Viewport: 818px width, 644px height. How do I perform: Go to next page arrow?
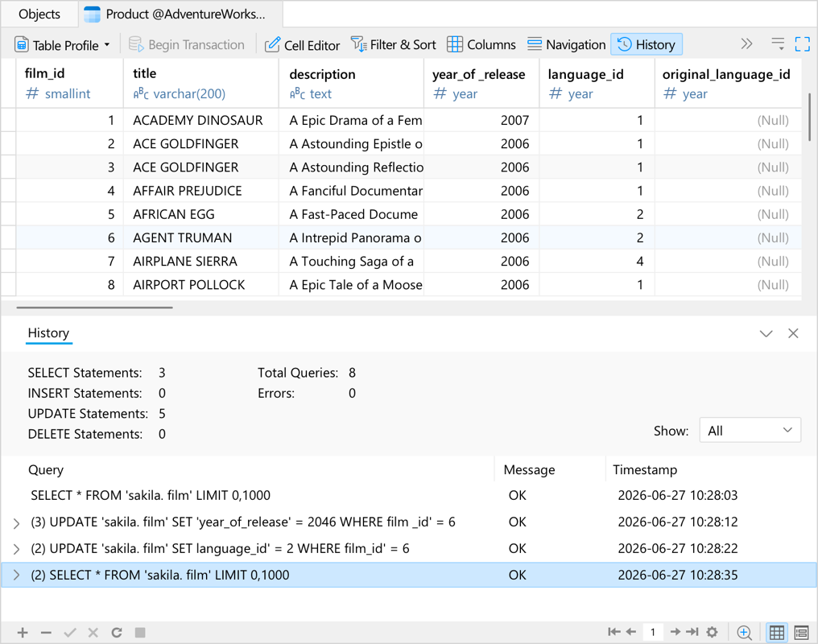pyautogui.click(x=675, y=632)
